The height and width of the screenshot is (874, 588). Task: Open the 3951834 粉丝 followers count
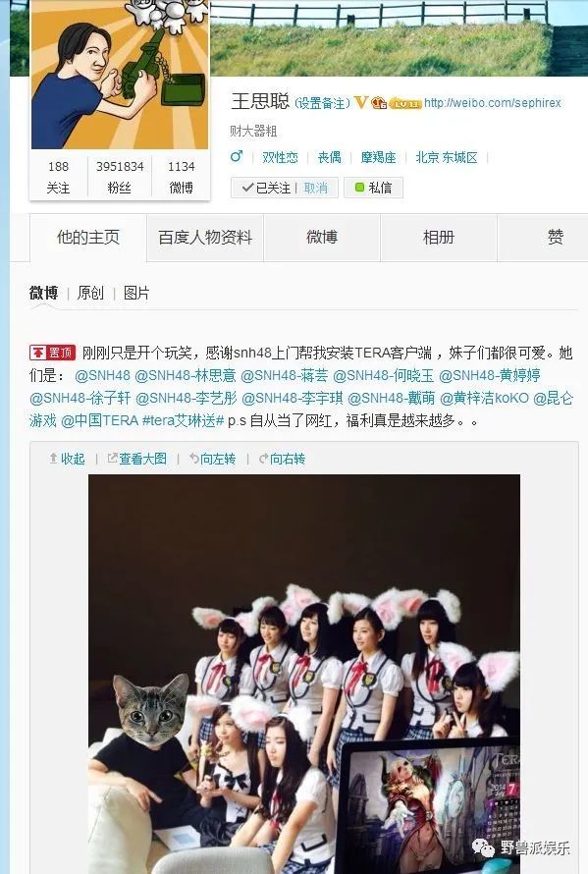pos(120,177)
